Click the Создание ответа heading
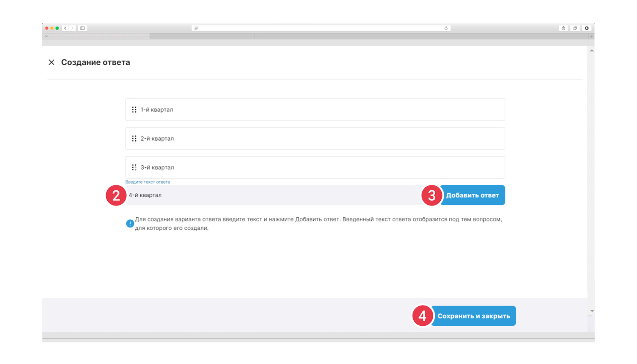This screenshot has height=364, width=637. (x=96, y=62)
